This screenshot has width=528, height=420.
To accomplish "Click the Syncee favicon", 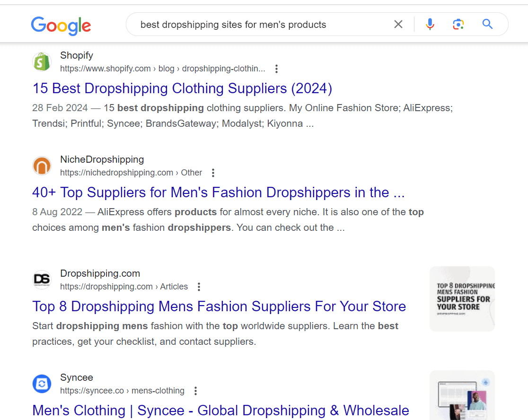I will tap(42, 384).
